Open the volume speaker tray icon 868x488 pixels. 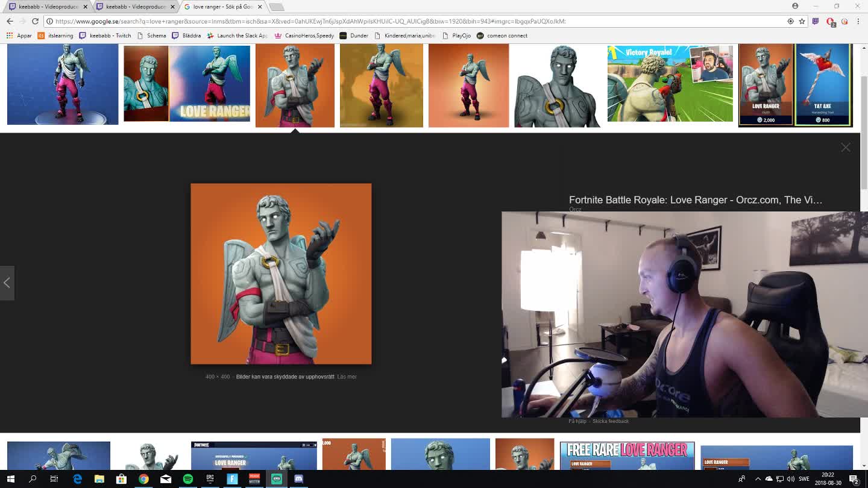tap(790, 479)
